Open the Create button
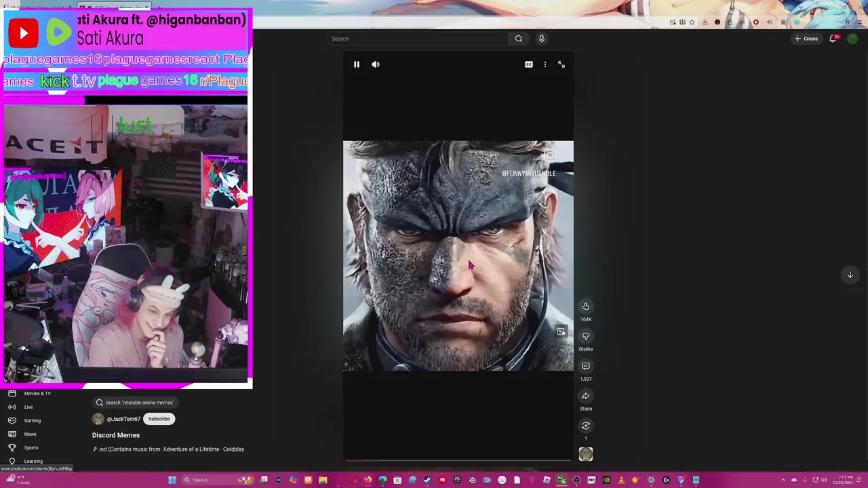This screenshot has width=868, height=488. (x=806, y=39)
